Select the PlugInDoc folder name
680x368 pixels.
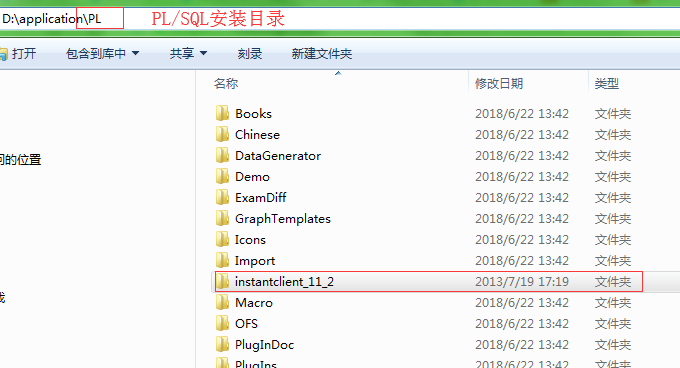pyautogui.click(x=265, y=345)
